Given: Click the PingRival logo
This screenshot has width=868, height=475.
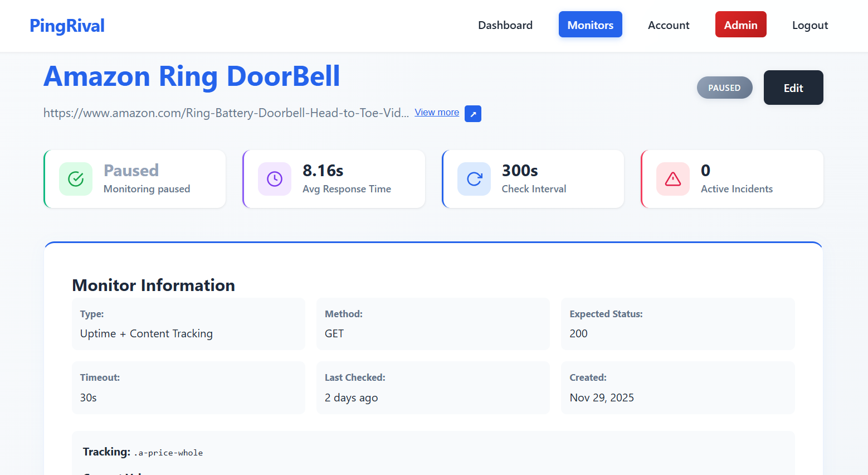Looking at the screenshot, I should click(66, 25).
